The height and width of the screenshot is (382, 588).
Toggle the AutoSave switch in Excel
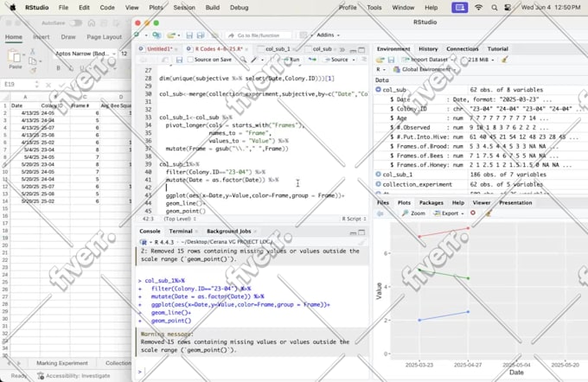coord(75,22)
